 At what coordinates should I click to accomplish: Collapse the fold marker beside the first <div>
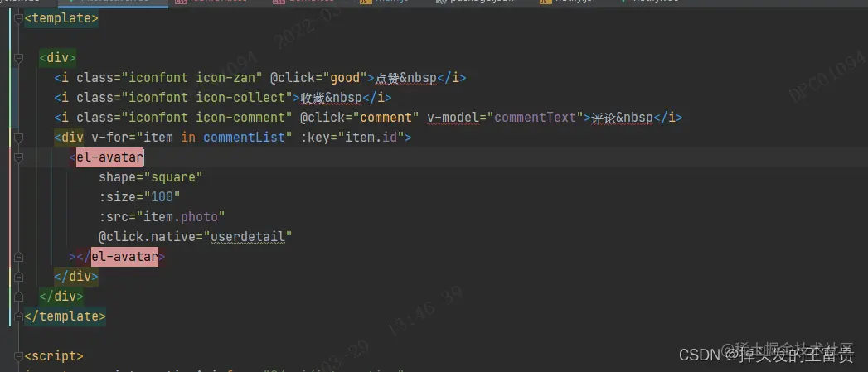pos(19,58)
